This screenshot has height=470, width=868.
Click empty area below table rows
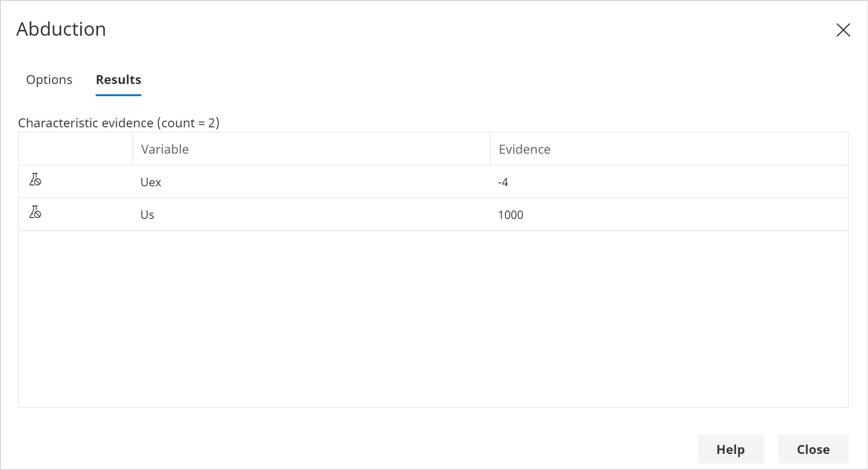tap(433, 318)
